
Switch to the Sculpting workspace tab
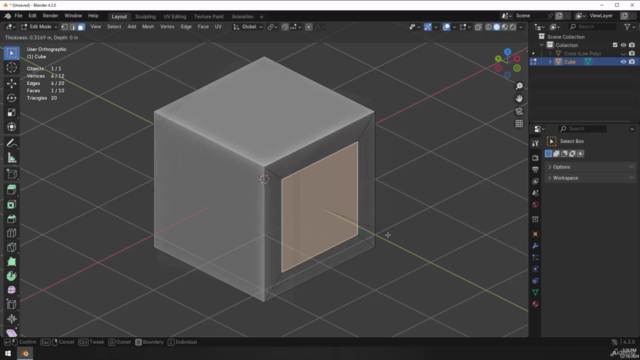pyautogui.click(x=145, y=17)
